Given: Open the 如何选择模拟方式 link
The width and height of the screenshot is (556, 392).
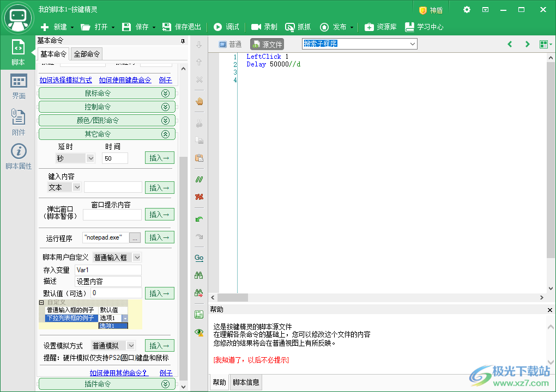Looking at the screenshot, I should [x=65, y=80].
